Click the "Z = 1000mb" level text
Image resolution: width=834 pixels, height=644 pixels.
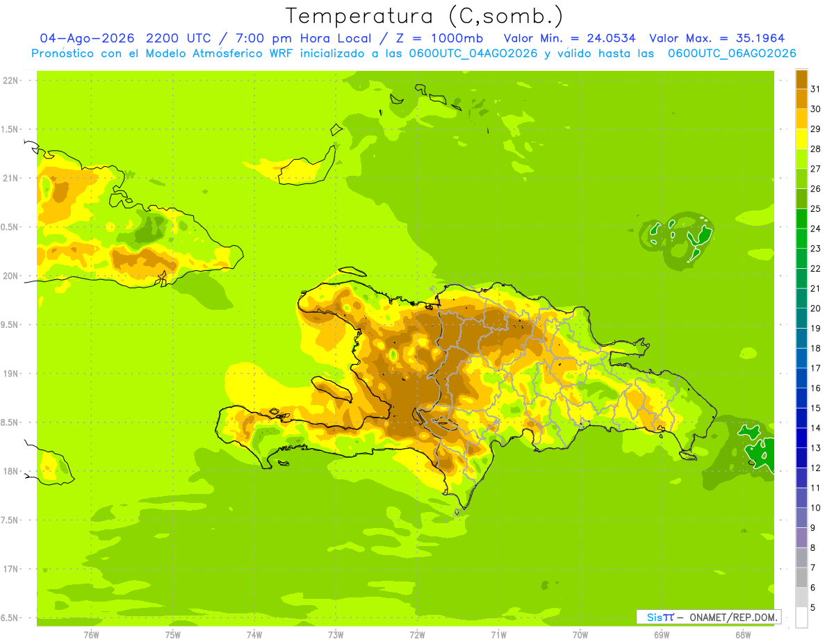tap(439, 38)
